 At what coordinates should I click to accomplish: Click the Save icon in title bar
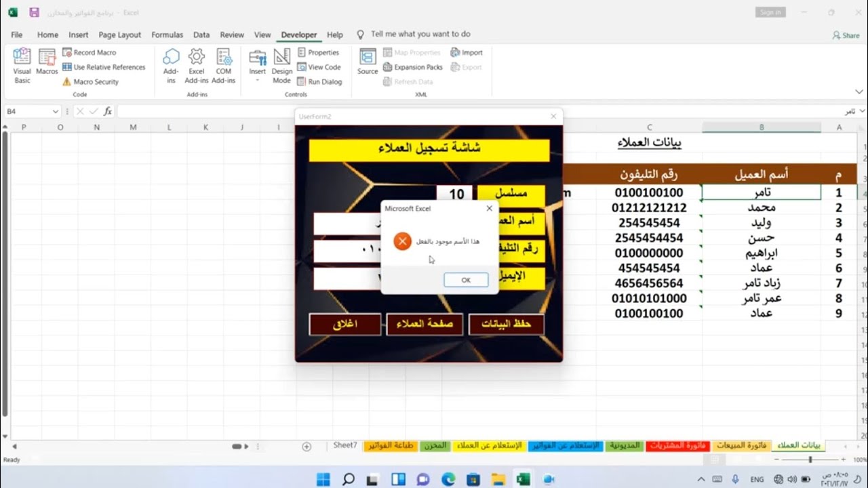34,12
